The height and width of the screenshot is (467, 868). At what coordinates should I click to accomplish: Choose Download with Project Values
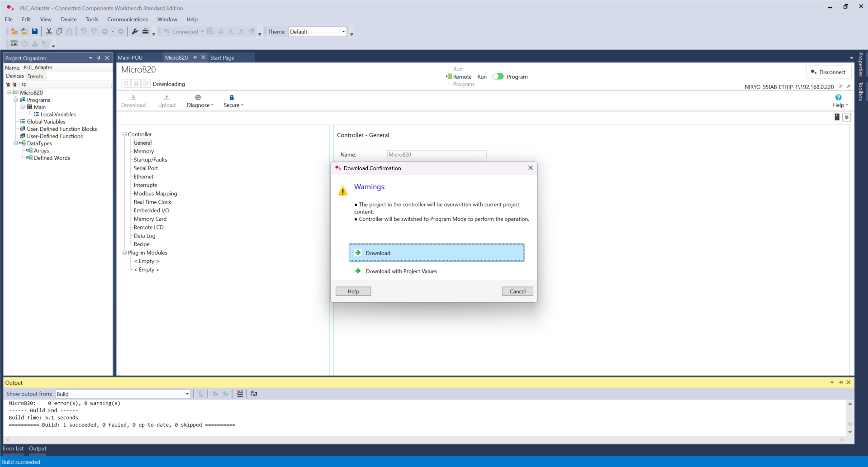coord(401,271)
